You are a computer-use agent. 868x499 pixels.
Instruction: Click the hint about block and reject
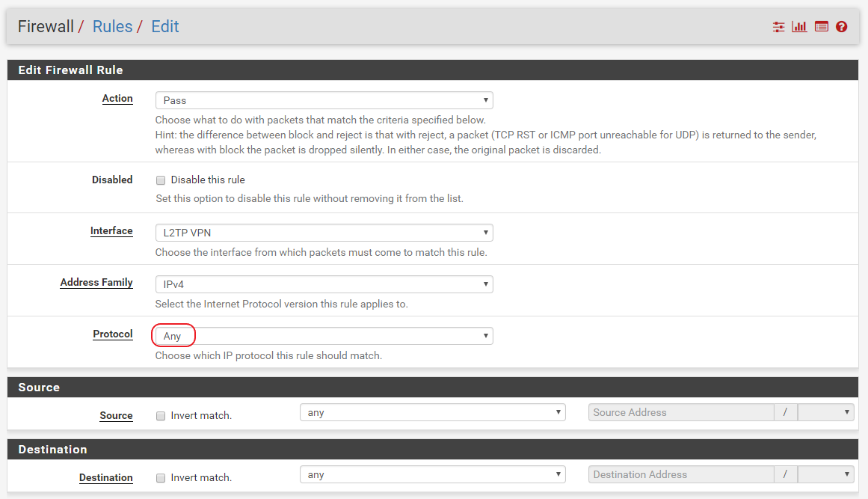pyautogui.click(x=485, y=142)
